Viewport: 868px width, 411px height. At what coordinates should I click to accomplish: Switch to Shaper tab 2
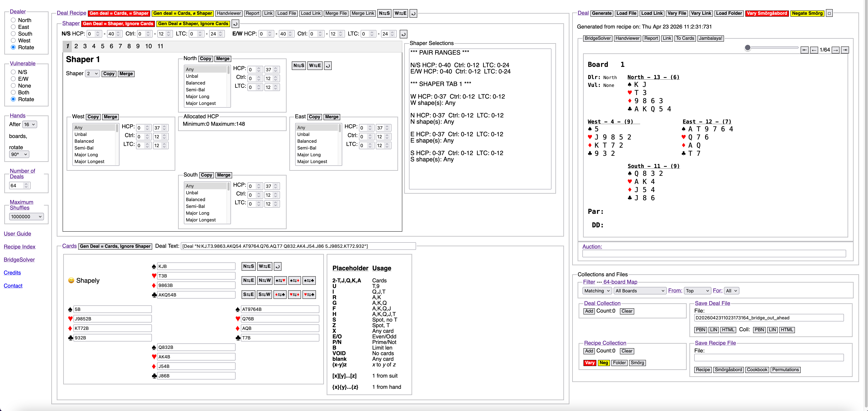[x=76, y=46]
